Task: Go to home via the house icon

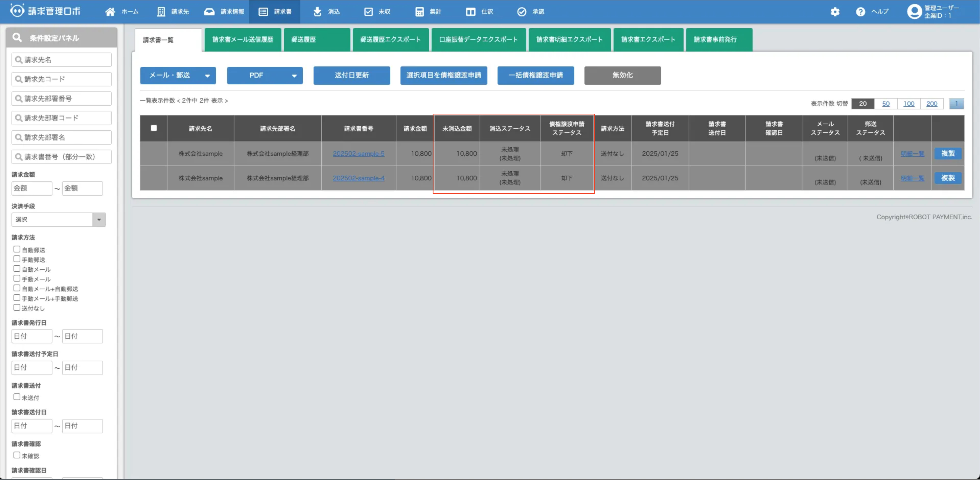Action: (110, 12)
